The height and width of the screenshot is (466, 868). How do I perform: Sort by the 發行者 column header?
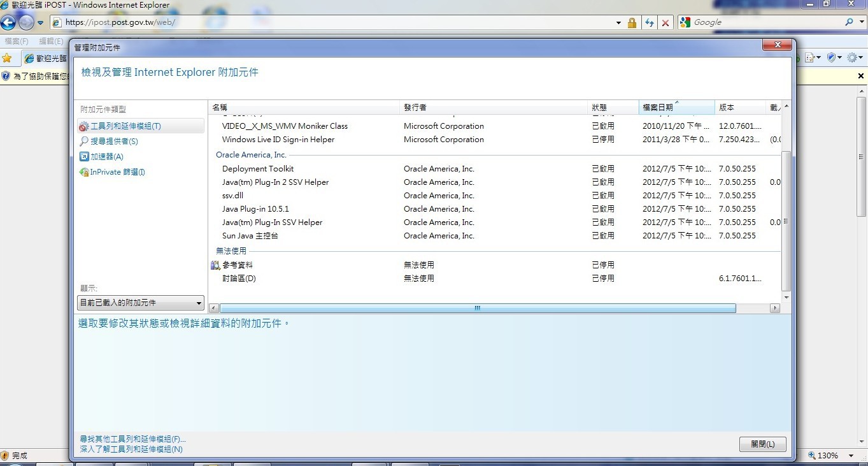click(494, 107)
